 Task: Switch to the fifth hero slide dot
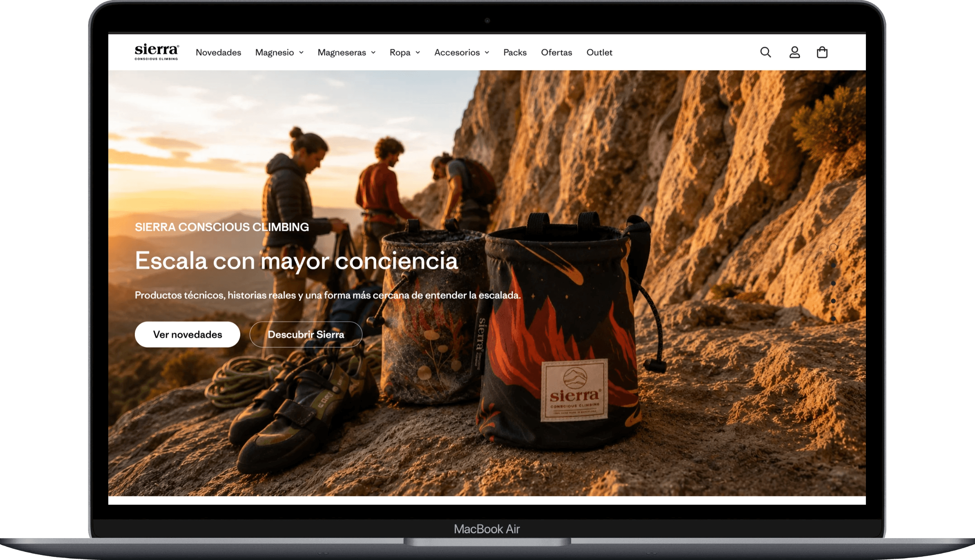[833, 318]
